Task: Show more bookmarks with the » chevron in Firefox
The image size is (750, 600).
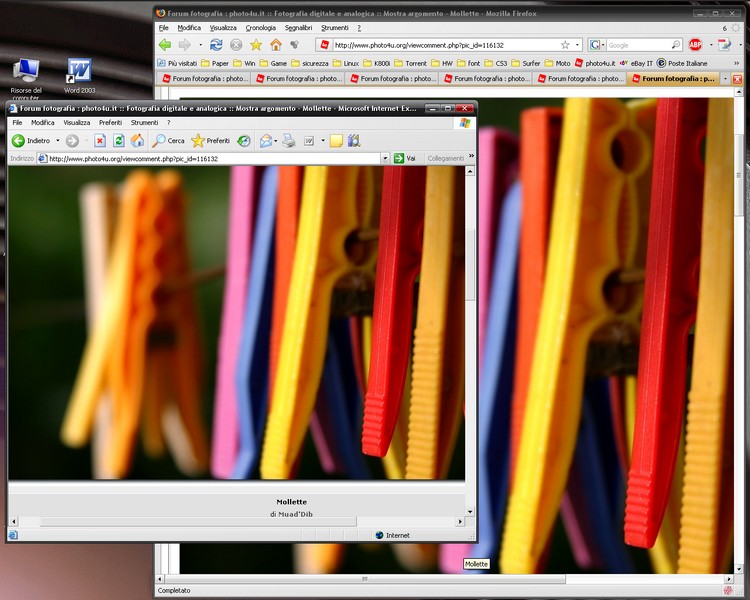Action: 737,63
